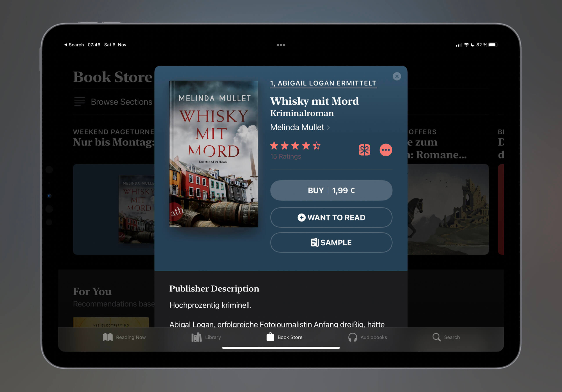This screenshot has height=392, width=562.
Task: Tap the castle and horse promo artwork
Action: pos(448,209)
